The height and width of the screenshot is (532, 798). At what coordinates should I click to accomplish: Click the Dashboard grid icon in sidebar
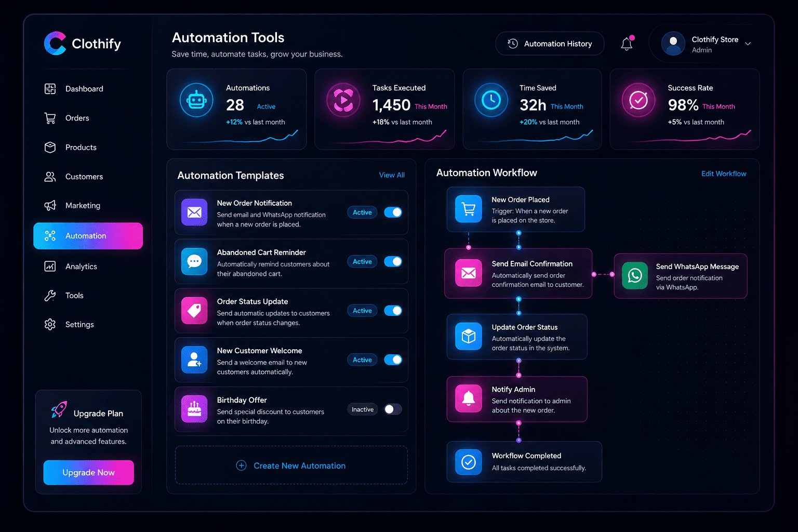(50, 89)
